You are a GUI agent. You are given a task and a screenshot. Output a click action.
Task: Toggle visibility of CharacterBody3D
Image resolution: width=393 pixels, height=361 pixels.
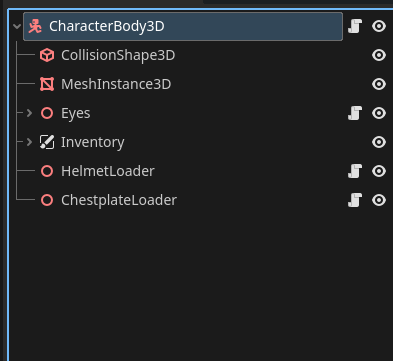pyautogui.click(x=379, y=26)
